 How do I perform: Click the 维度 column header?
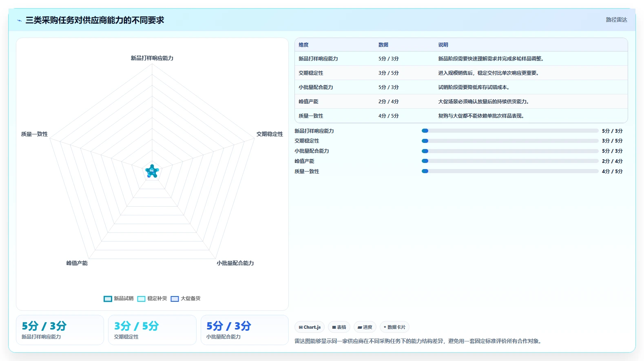click(303, 45)
